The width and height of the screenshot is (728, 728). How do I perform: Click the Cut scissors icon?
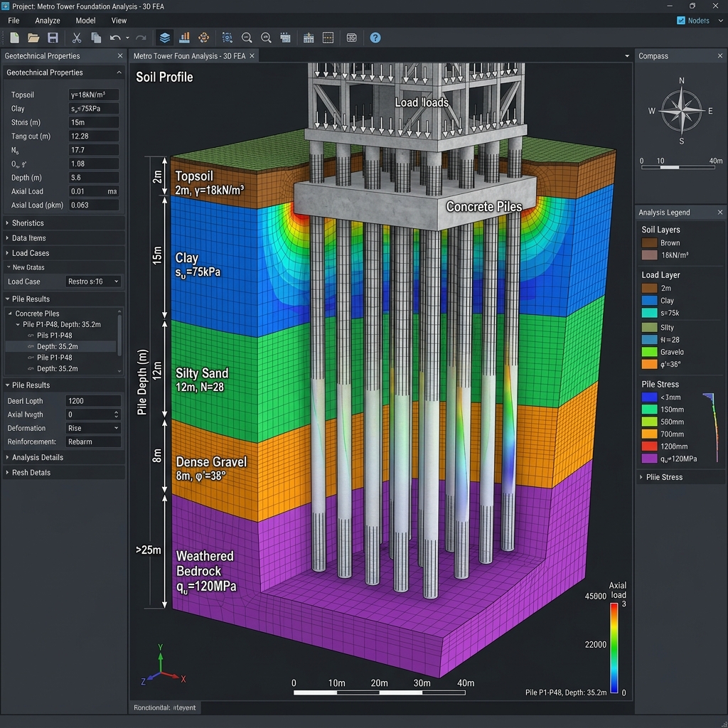pos(77,38)
